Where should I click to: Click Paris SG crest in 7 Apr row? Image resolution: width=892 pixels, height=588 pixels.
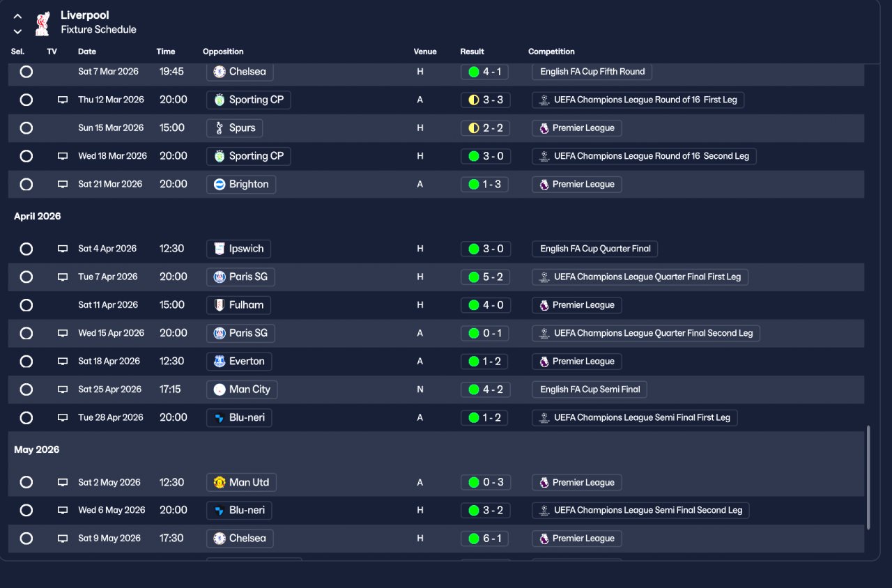220,277
